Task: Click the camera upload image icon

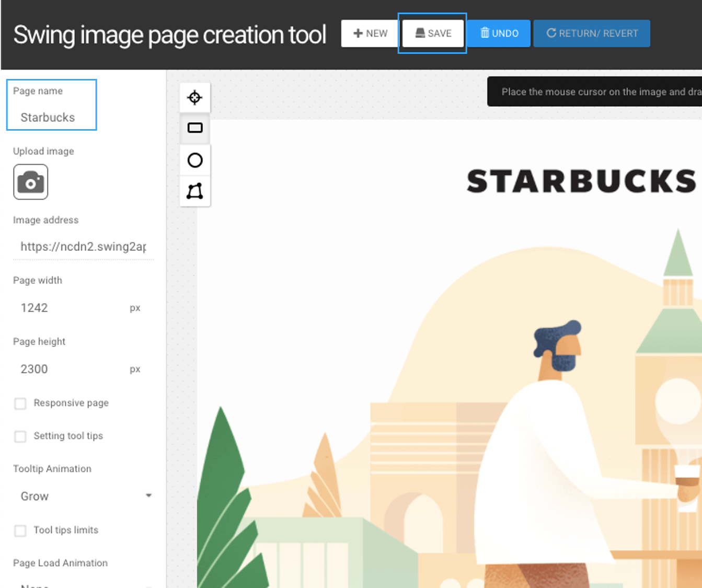Action: (x=31, y=182)
